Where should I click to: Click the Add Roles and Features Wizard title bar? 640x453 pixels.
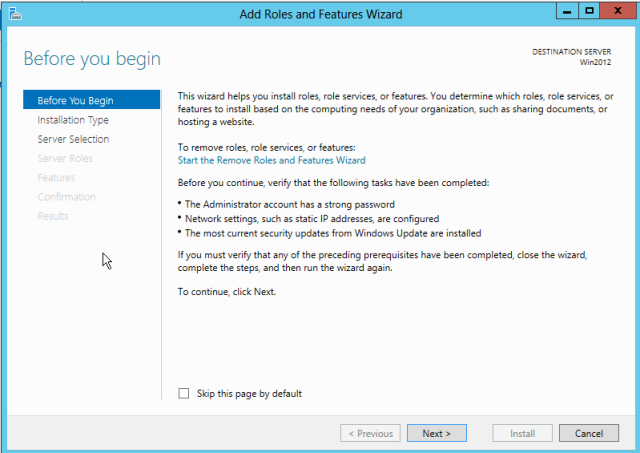321,14
